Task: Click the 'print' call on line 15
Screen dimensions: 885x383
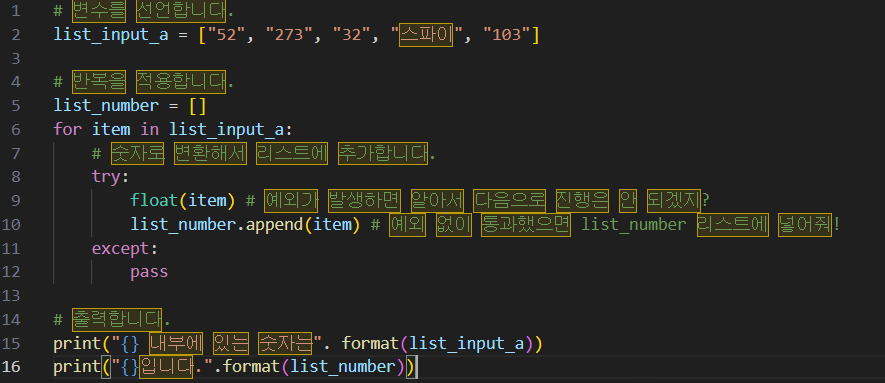Action: pos(77,343)
